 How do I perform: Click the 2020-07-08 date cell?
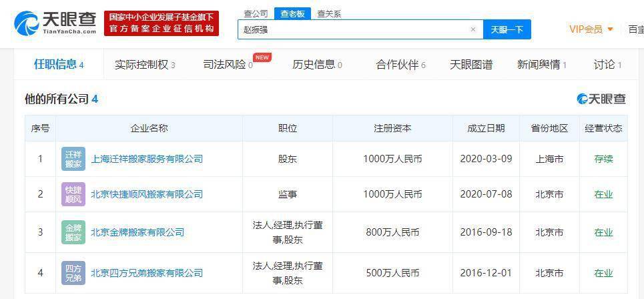[x=486, y=194]
